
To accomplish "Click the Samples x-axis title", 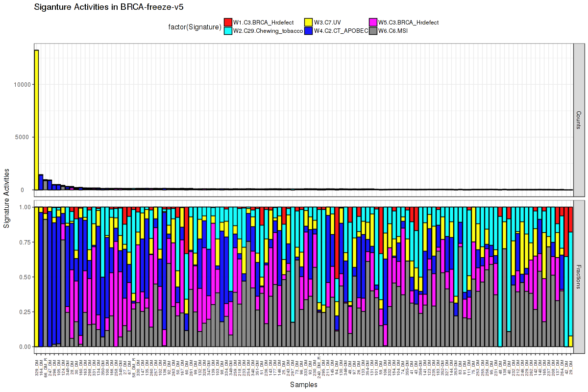I will click(x=303, y=385).
